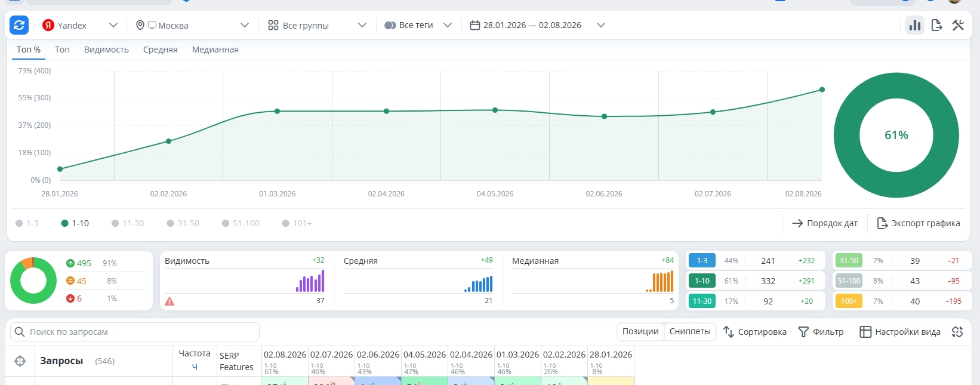Click the 02.08.2026 chart data point
The height and width of the screenshot is (385, 980).
[x=822, y=90]
